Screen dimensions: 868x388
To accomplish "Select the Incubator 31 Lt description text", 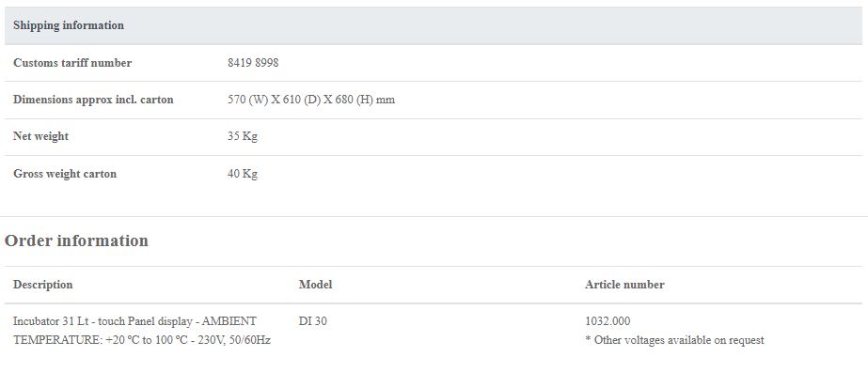I will [x=134, y=321].
